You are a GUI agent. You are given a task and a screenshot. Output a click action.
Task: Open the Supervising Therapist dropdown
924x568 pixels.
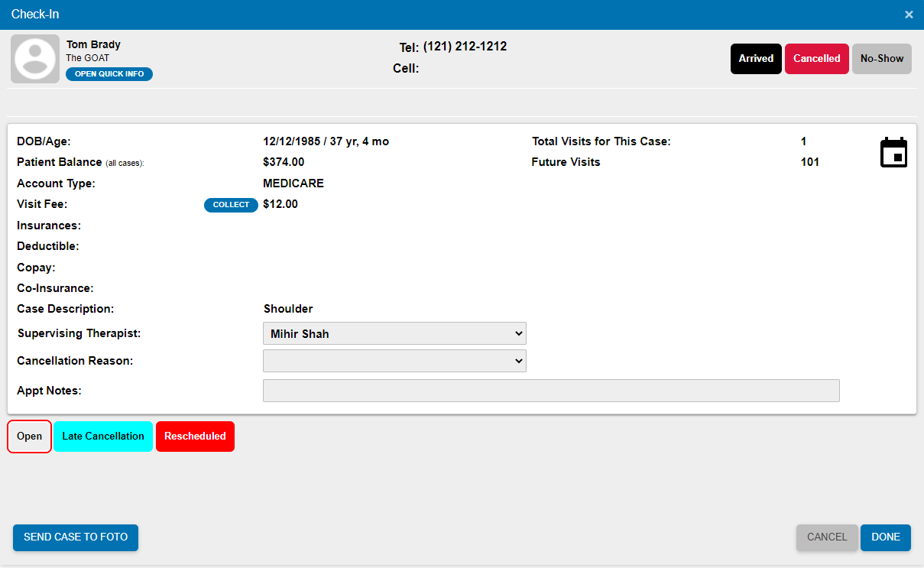coord(394,333)
